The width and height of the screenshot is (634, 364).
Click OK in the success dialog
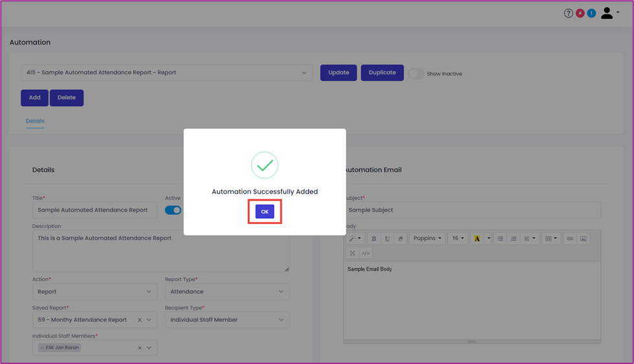pyautogui.click(x=265, y=212)
